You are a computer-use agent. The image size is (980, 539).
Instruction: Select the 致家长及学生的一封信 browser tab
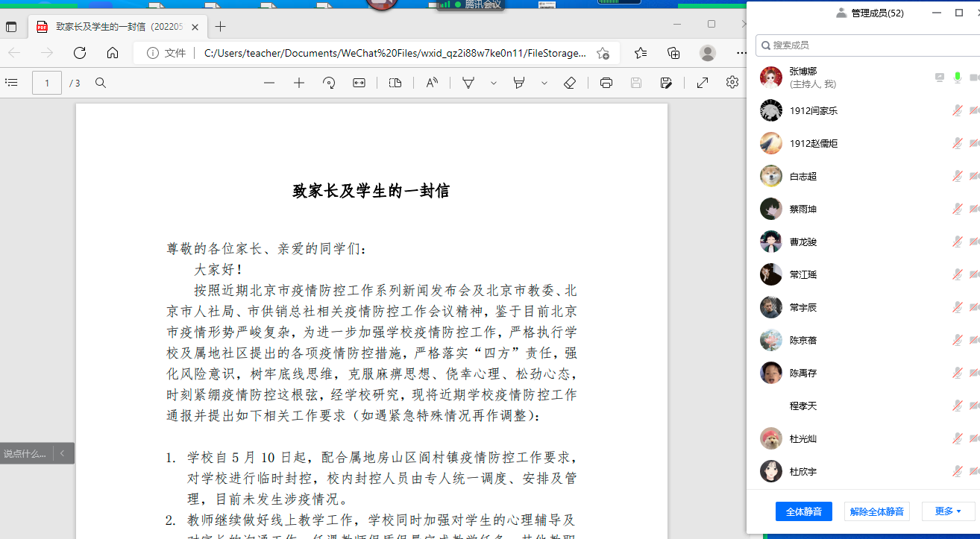coord(112,27)
